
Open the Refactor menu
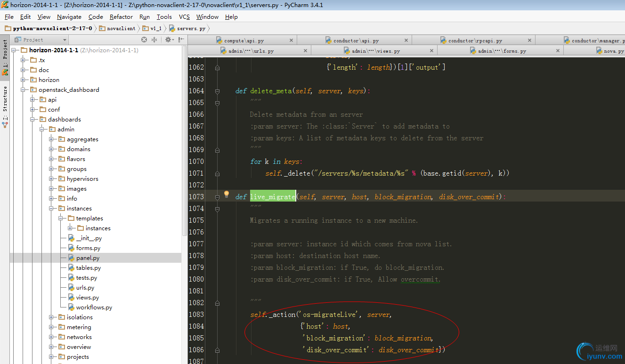coord(121,16)
